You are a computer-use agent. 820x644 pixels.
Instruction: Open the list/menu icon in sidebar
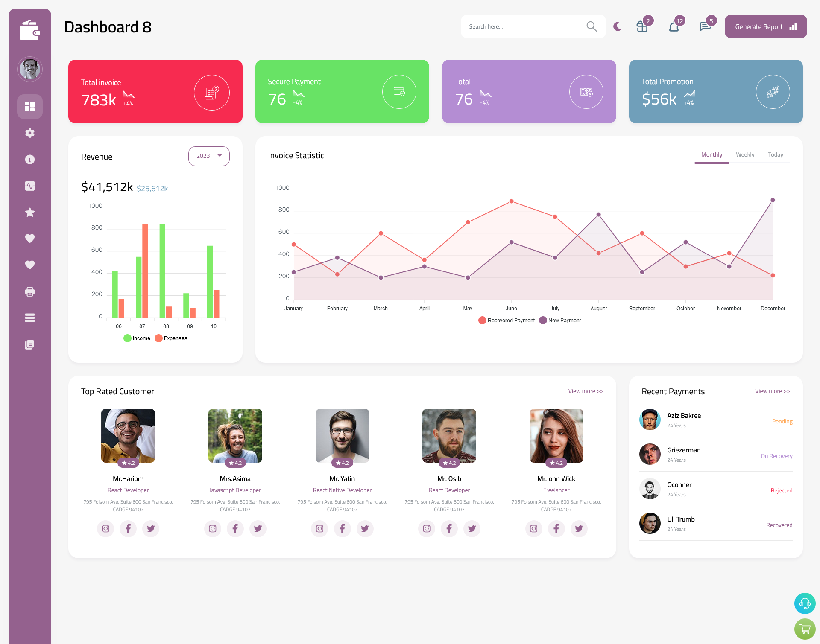coord(30,318)
